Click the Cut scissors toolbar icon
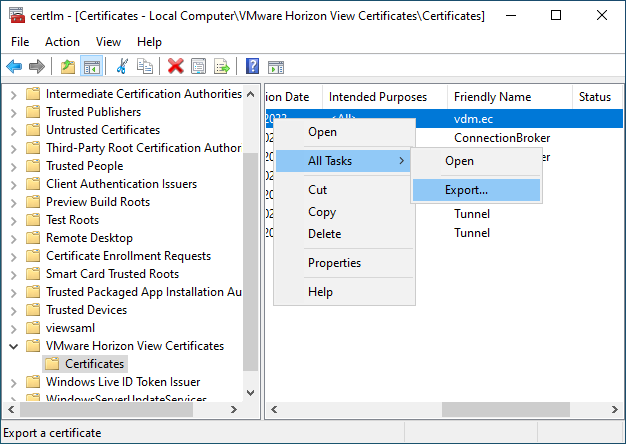 click(x=122, y=66)
